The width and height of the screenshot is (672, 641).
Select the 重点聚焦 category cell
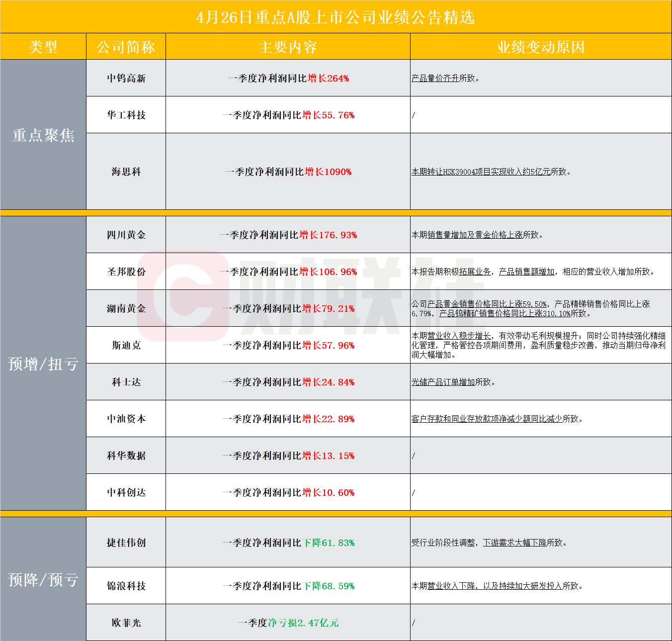[x=43, y=135]
